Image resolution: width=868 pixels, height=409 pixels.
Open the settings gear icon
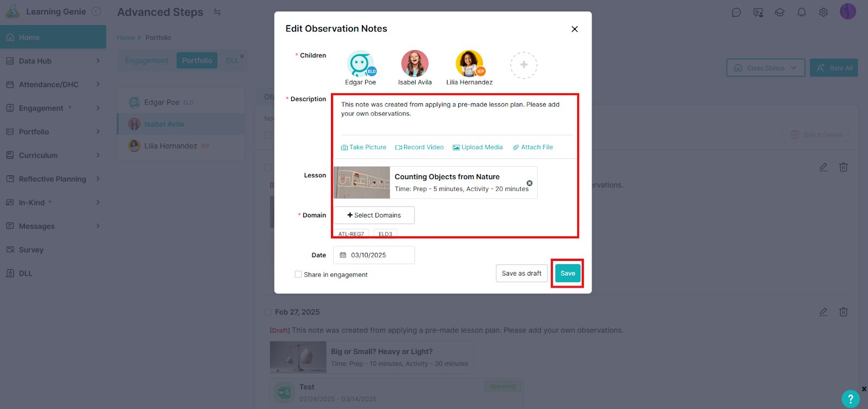coord(823,12)
